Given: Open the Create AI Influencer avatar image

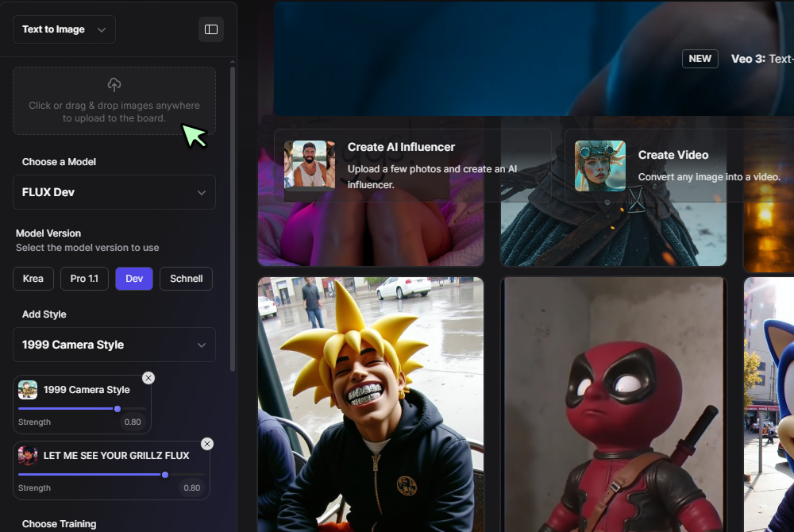Looking at the screenshot, I should [309, 164].
